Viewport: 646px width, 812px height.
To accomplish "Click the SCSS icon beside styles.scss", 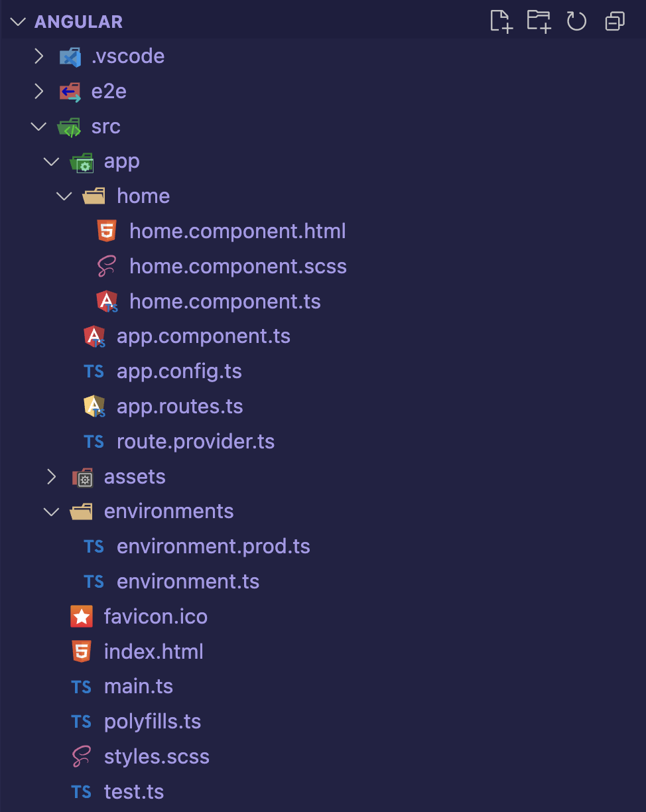I will 80,756.
